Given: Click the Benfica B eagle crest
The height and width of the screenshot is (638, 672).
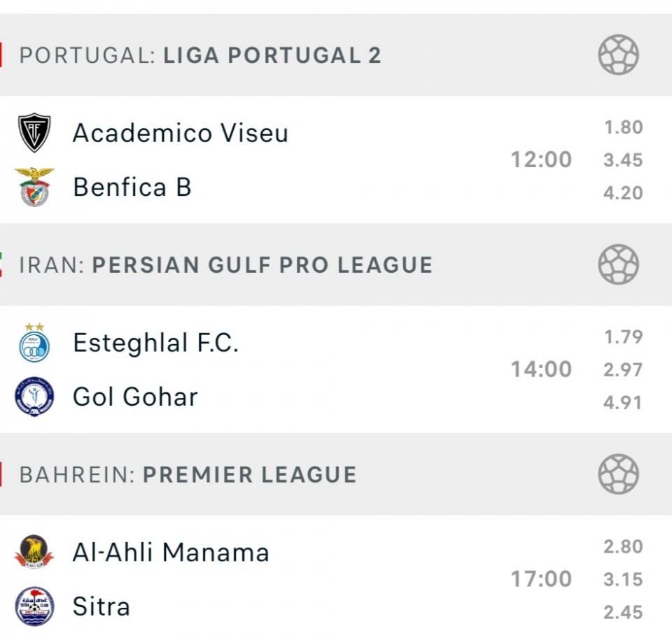Looking at the screenshot, I should point(34,187).
